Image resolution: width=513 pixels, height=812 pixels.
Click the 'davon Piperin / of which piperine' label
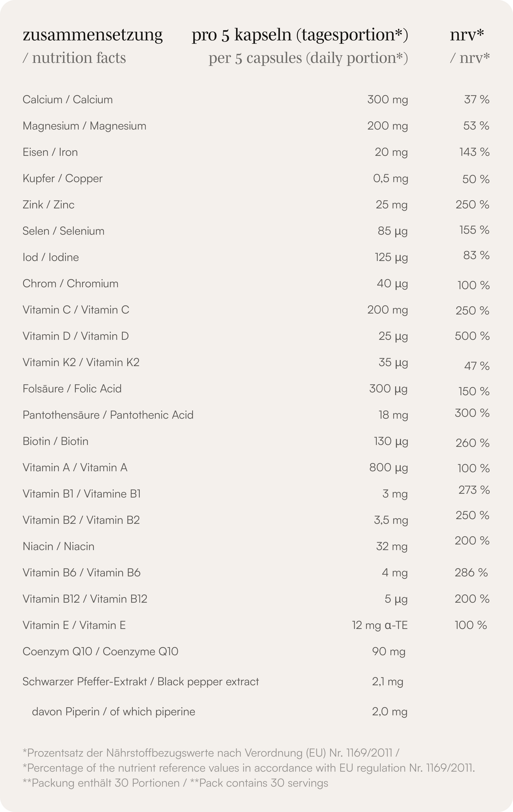tap(114, 712)
